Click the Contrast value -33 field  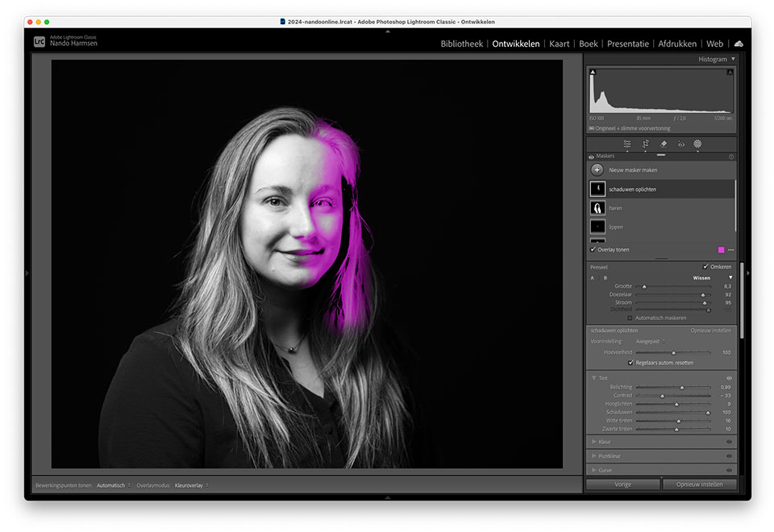[x=725, y=396]
